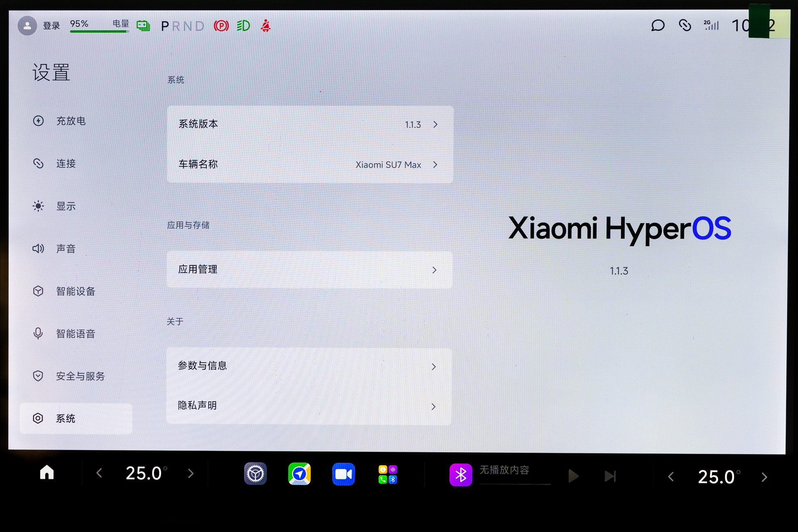
Task: Tap the purple Bluetooth media icon
Action: (x=461, y=475)
